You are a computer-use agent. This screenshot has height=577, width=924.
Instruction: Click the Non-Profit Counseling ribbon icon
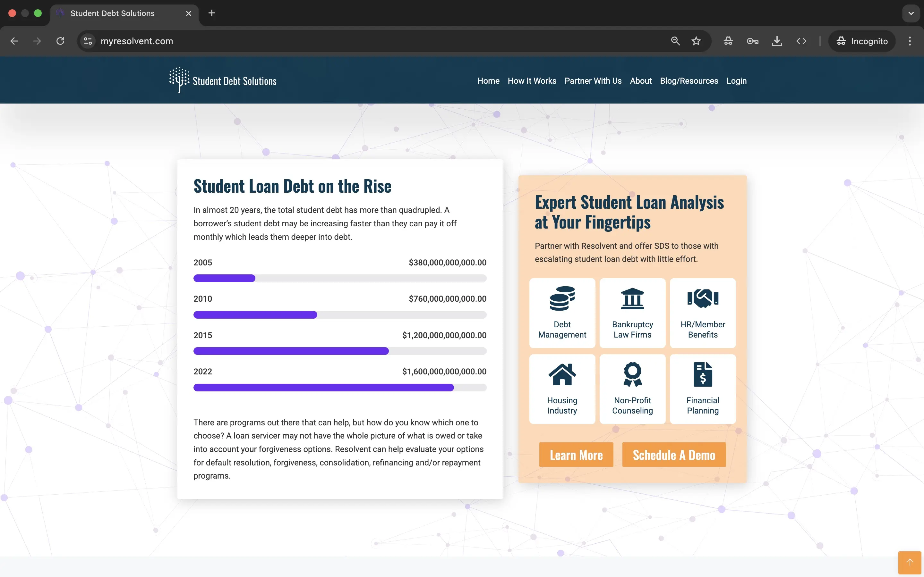pyautogui.click(x=632, y=374)
